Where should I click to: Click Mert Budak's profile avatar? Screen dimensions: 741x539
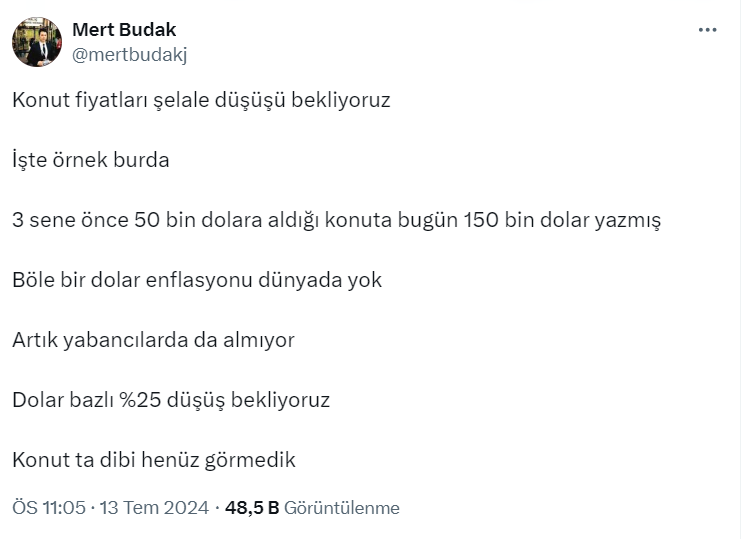click(x=38, y=42)
